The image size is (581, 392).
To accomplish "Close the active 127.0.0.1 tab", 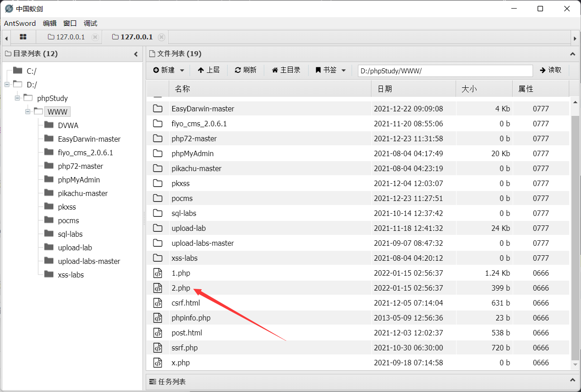I will point(162,37).
